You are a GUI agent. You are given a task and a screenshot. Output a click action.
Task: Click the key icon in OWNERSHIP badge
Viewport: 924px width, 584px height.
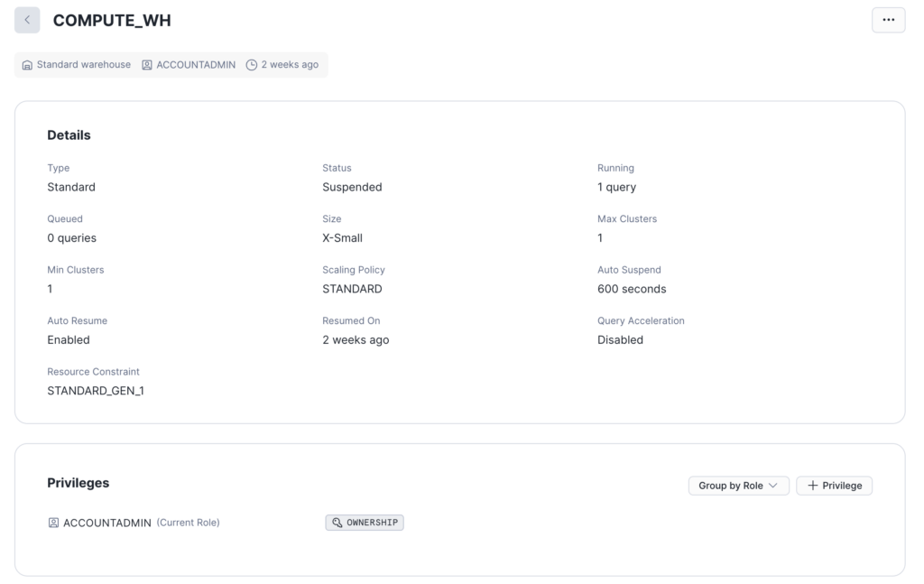[337, 523]
